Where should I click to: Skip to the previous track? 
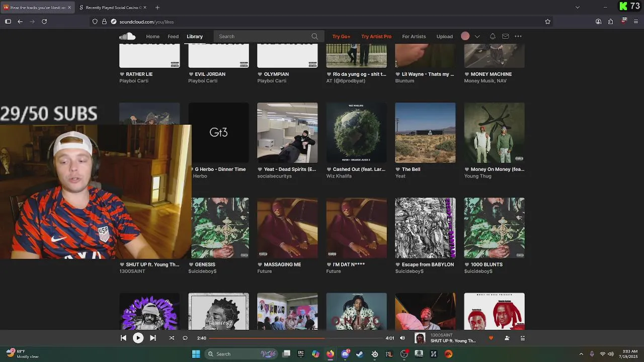pyautogui.click(x=123, y=338)
